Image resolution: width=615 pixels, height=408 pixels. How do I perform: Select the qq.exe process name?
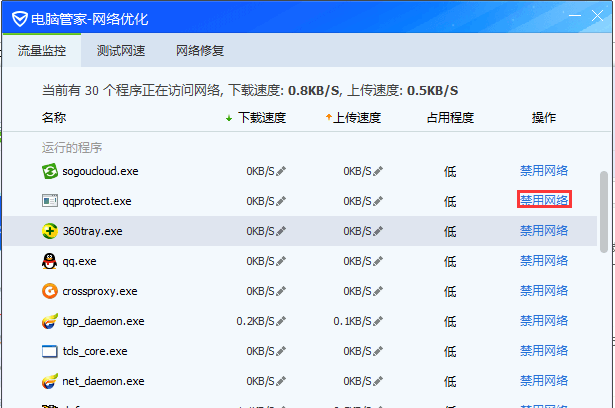pyautogui.click(x=79, y=261)
